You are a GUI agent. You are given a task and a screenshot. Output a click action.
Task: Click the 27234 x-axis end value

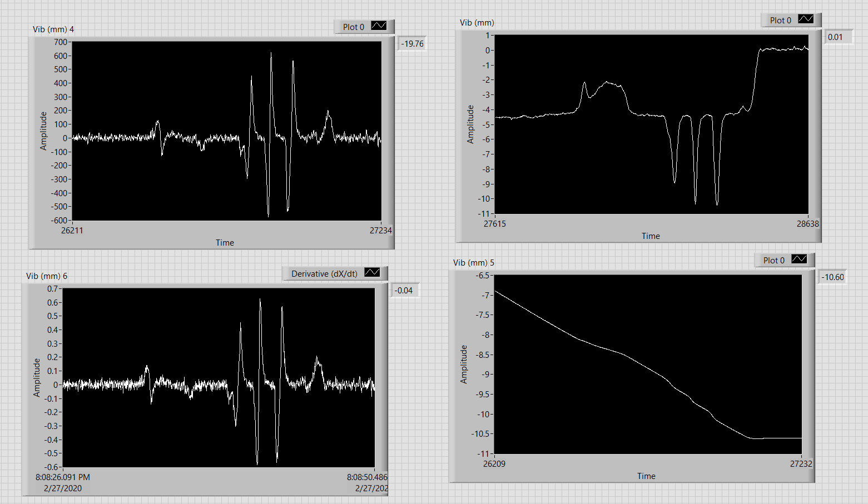[x=381, y=230]
